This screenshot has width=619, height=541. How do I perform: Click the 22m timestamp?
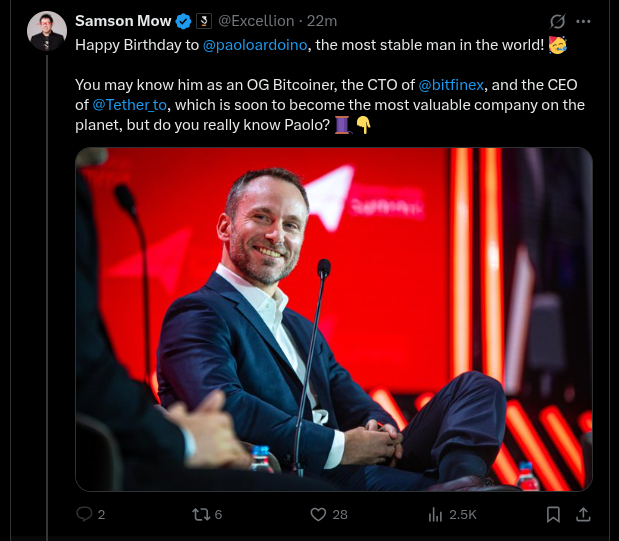(x=322, y=21)
